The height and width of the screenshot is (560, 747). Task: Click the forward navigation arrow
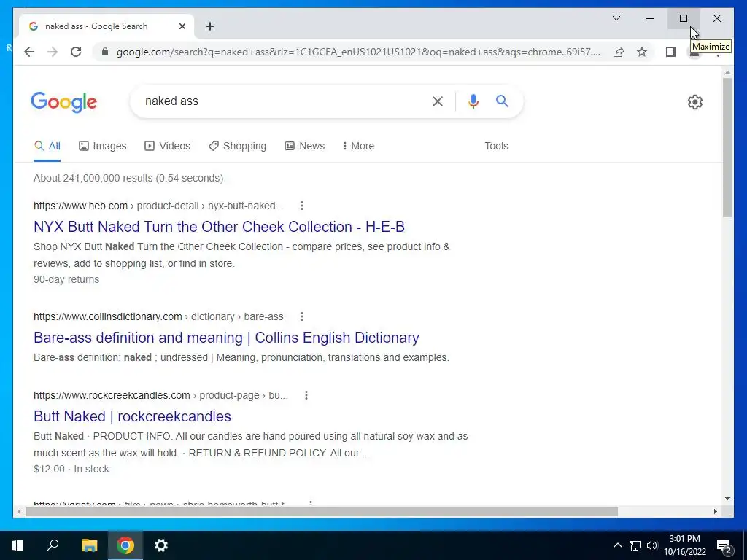(53, 52)
